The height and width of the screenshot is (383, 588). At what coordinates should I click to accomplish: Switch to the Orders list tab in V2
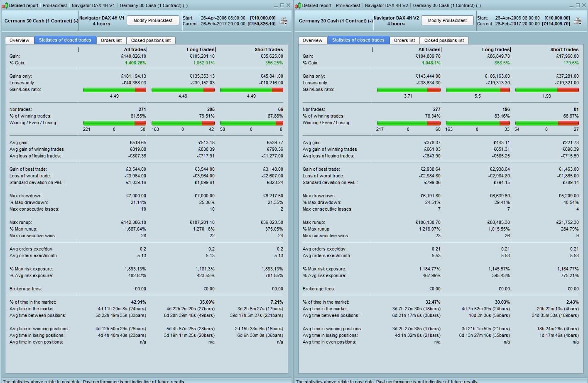point(404,40)
